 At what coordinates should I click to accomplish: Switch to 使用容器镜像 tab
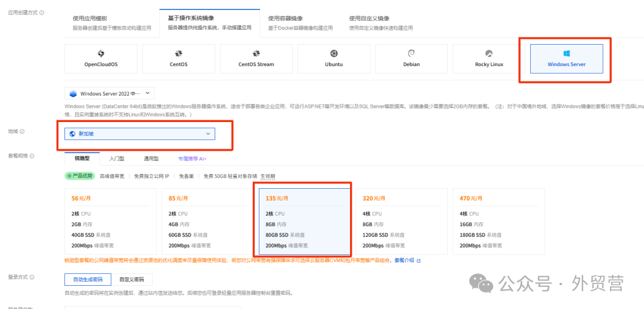click(x=300, y=23)
